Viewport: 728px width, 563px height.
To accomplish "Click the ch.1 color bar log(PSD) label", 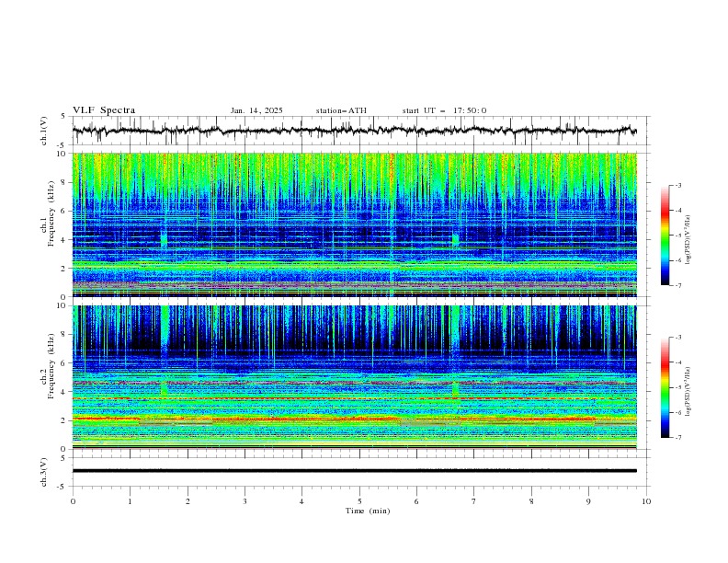I will coord(688,240).
